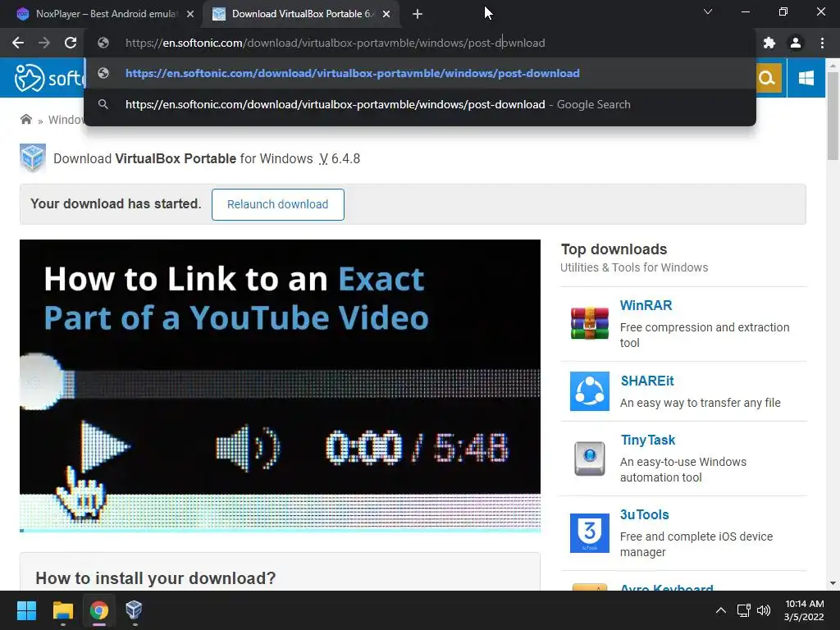The height and width of the screenshot is (630, 840).
Task: Show hidden system tray icons
Action: pos(721,610)
